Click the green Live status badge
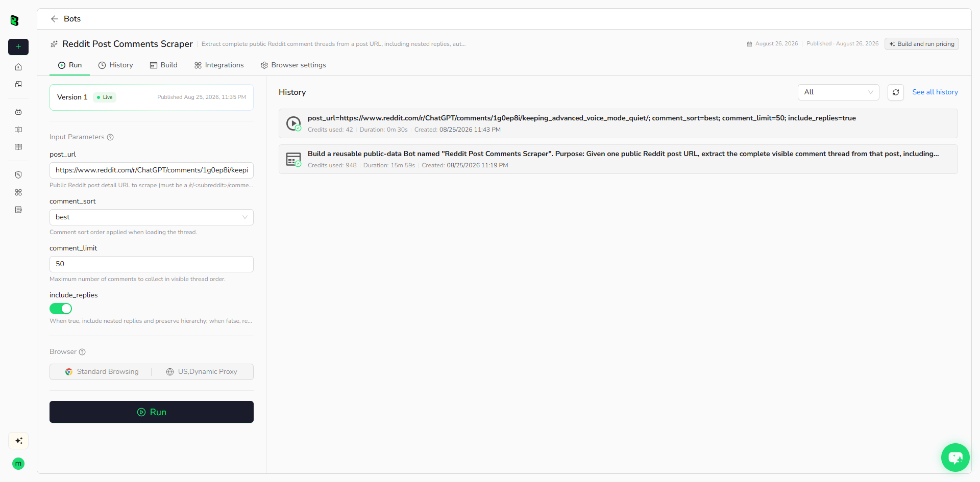980x482 pixels. pyautogui.click(x=105, y=97)
